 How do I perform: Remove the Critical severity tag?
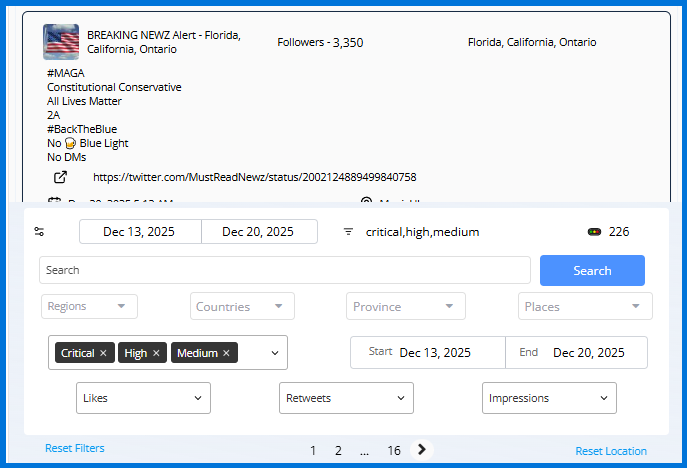click(x=103, y=353)
